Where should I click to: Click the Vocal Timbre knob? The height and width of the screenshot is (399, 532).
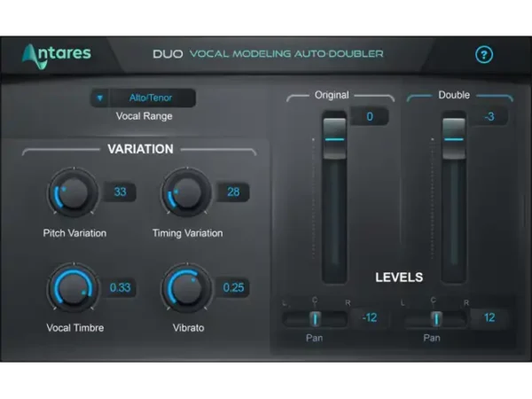pos(73,288)
